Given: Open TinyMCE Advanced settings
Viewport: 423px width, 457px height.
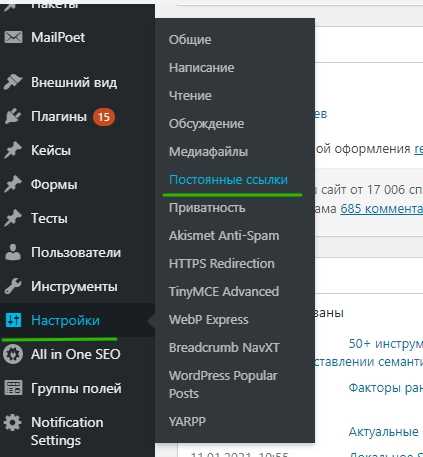Looking at the screenshot, I should (224, 291).
